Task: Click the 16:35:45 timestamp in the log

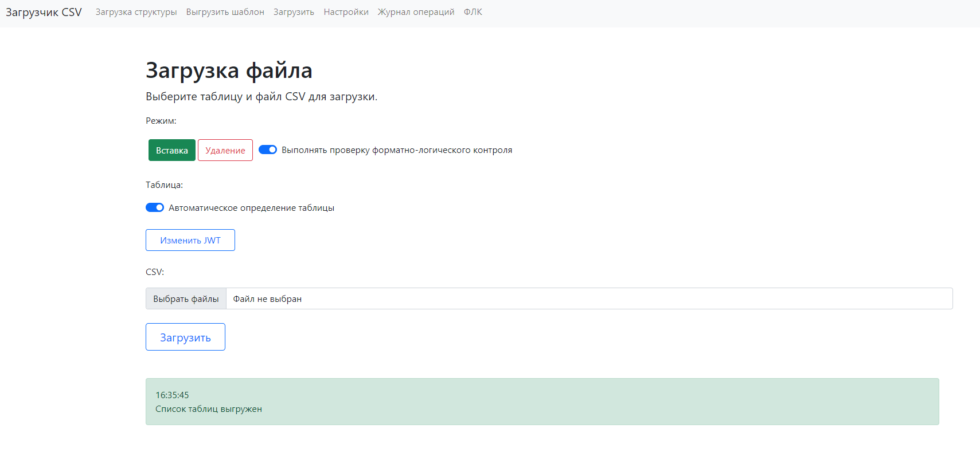Action: coord(172,395)
